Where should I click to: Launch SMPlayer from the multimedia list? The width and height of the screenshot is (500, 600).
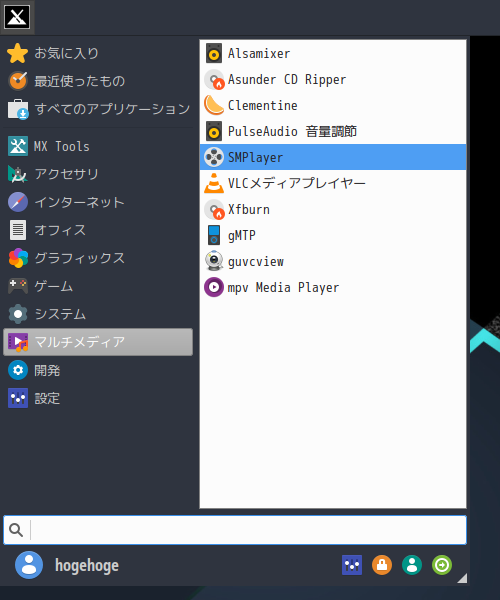333,157
